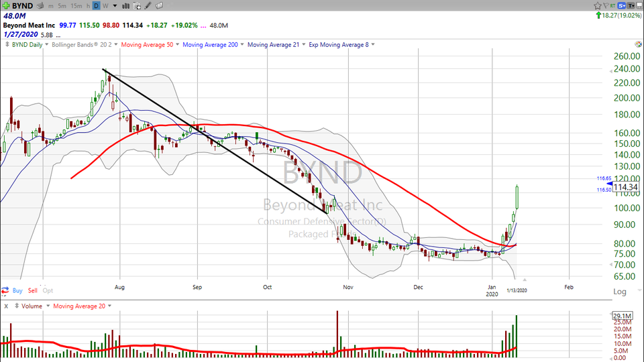Switch to Weekly 'W' timeframe
The image size is (644, 362).
click(x=105, y=6)
